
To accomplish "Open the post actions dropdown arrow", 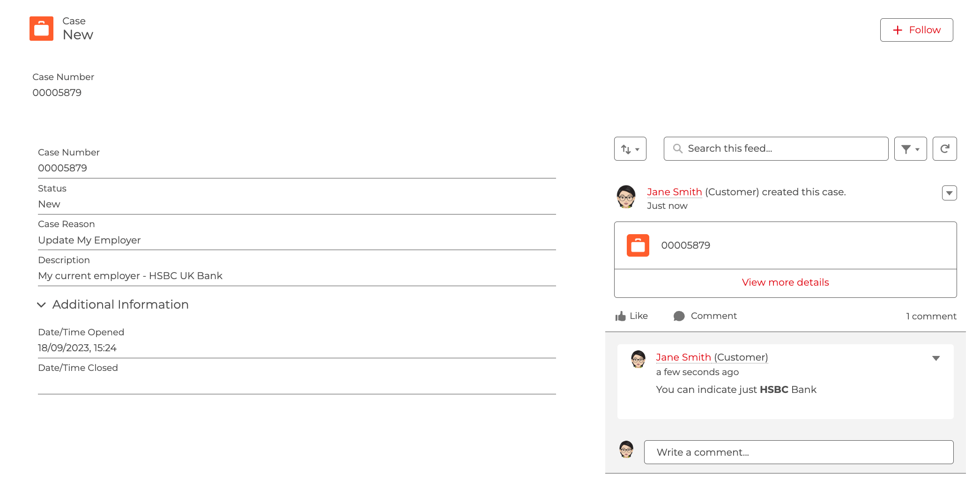I will (x=949, y=193).
